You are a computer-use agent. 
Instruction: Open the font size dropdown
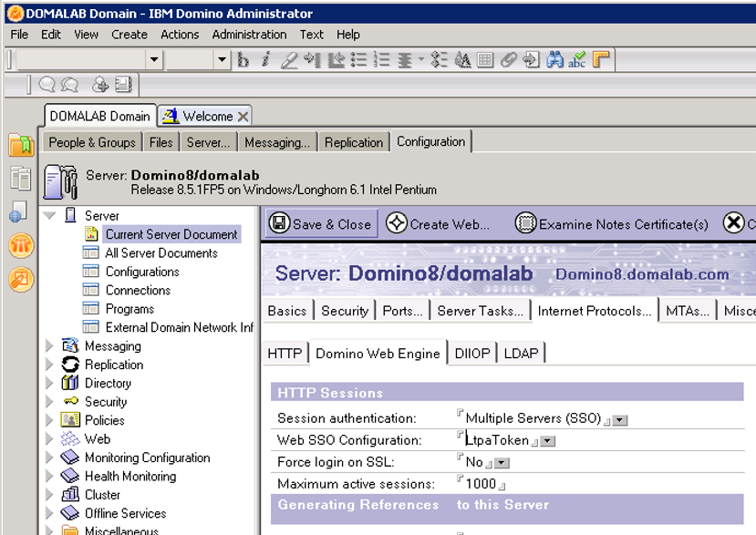222,60
